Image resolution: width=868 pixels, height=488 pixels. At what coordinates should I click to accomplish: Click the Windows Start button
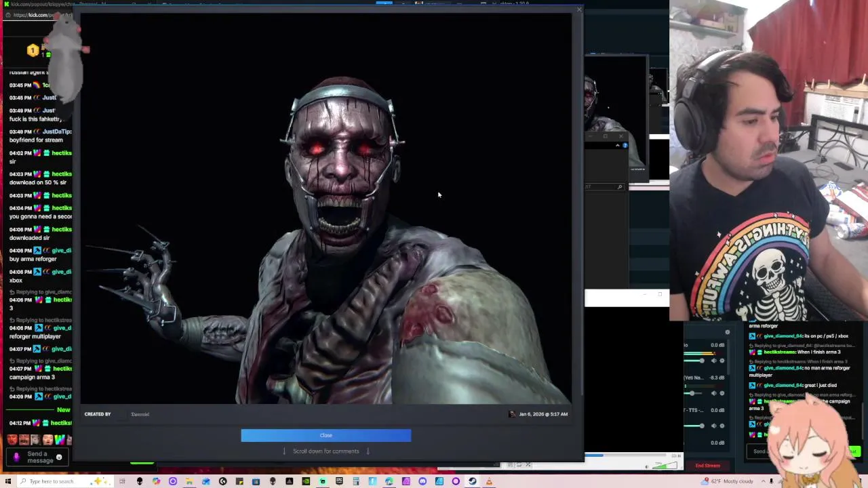[8, 481]
